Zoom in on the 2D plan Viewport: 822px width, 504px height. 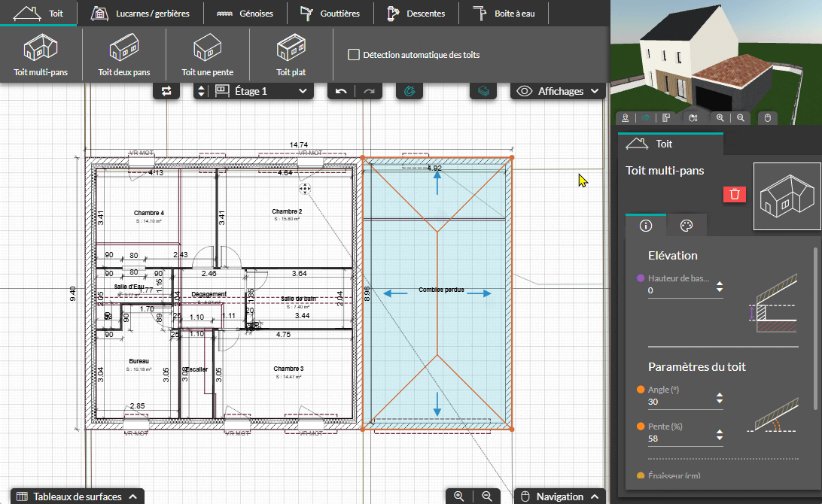point(458,496)
